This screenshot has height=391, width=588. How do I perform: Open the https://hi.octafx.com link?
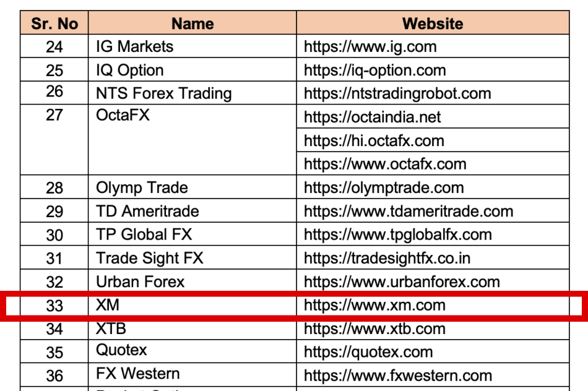click(374, 141)
